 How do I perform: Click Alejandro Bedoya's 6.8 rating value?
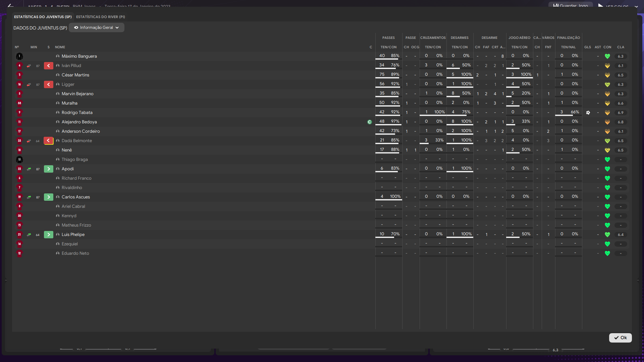[621, 122]
